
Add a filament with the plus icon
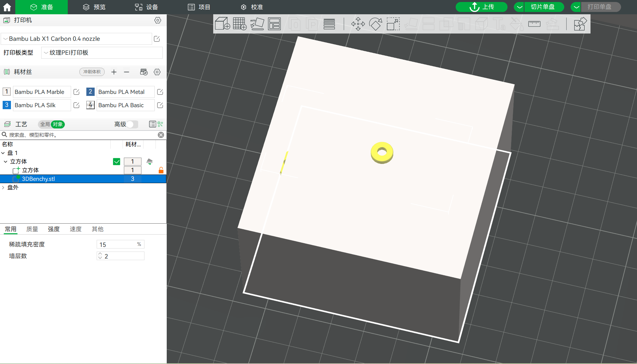(x=114, y=72)
